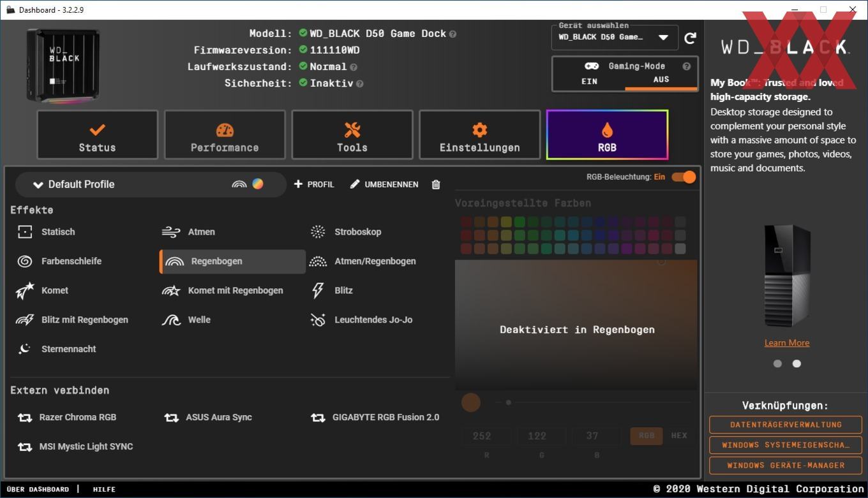Switch color format to RGB

[x=647, y=436]
